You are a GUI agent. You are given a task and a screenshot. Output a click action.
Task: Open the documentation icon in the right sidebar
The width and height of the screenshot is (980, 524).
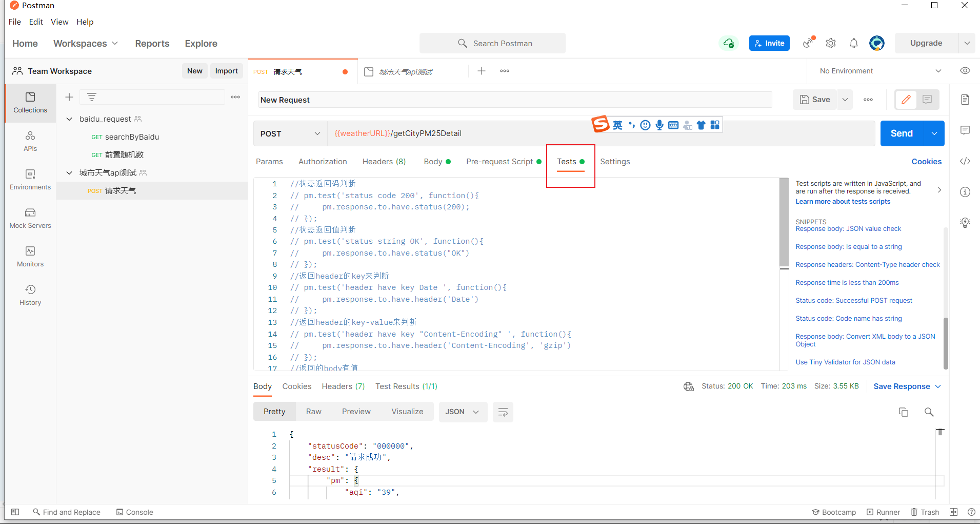(965, 100)
